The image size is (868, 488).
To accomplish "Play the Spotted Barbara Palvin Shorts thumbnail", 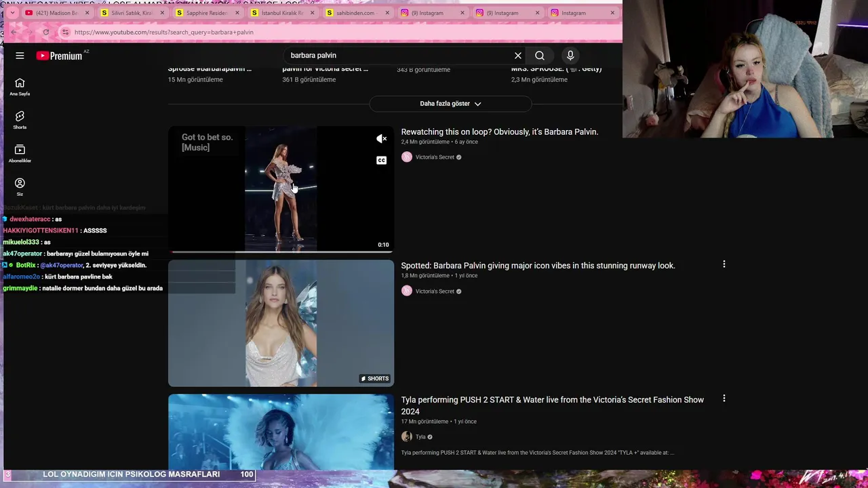I will point(281,323).
